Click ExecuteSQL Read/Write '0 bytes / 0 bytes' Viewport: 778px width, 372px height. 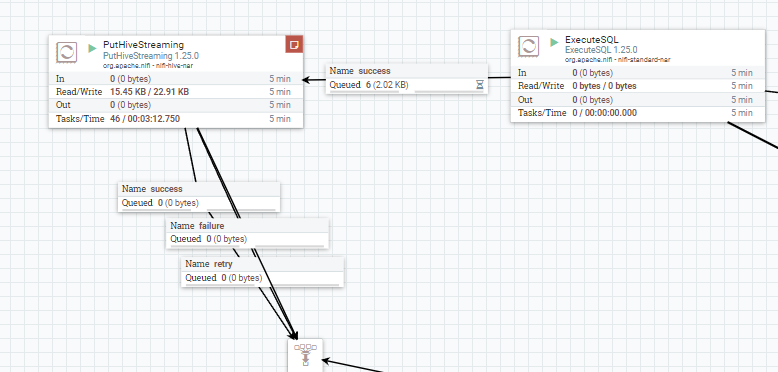(x=604, y=86)
